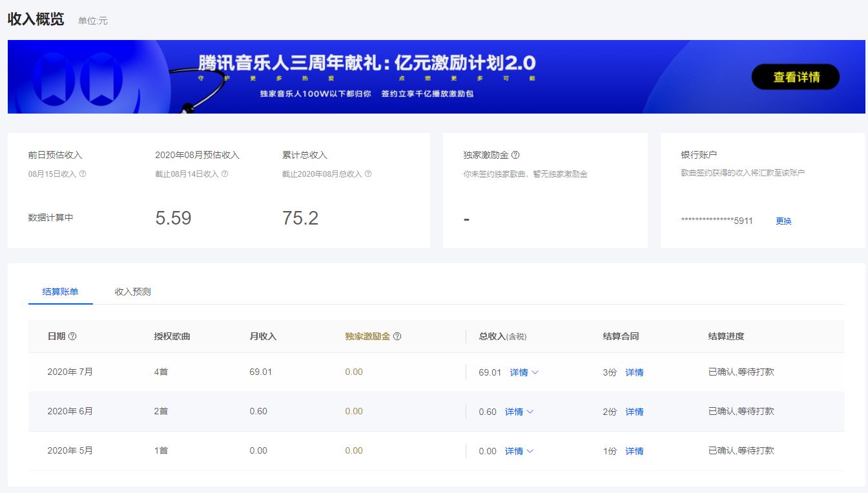
Task: Click the 2首 authorized songs cell
Action: [x=161, y=411]
